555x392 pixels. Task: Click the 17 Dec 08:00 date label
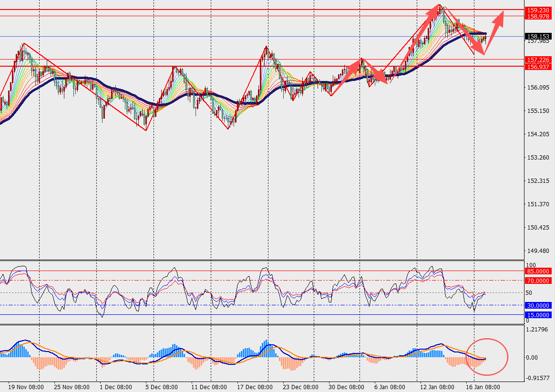pyautogui.click(x=255, y=387)
